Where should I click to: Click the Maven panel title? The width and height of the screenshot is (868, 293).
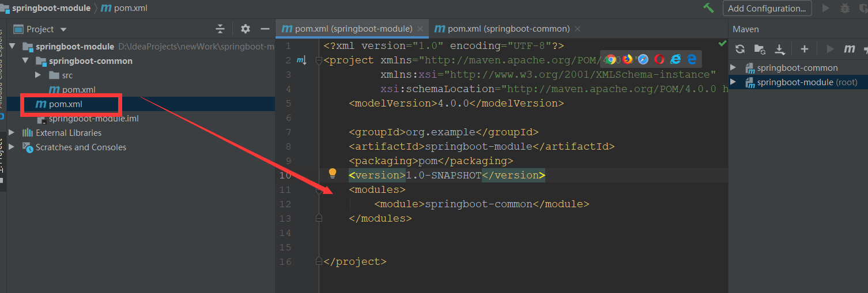point(746,29)
